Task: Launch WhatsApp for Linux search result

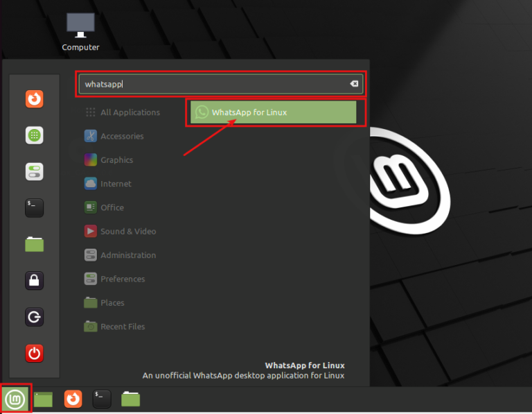Action: [274, 112]
